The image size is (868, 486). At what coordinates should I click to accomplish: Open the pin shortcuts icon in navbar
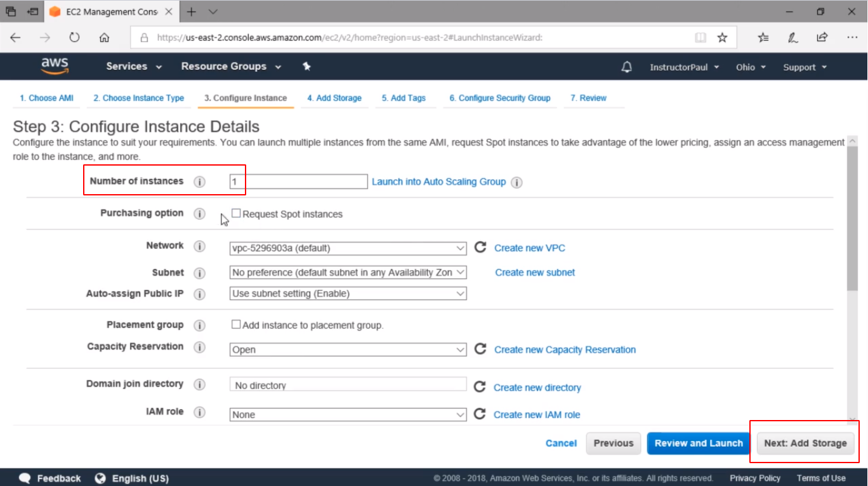tap(306, 67)
